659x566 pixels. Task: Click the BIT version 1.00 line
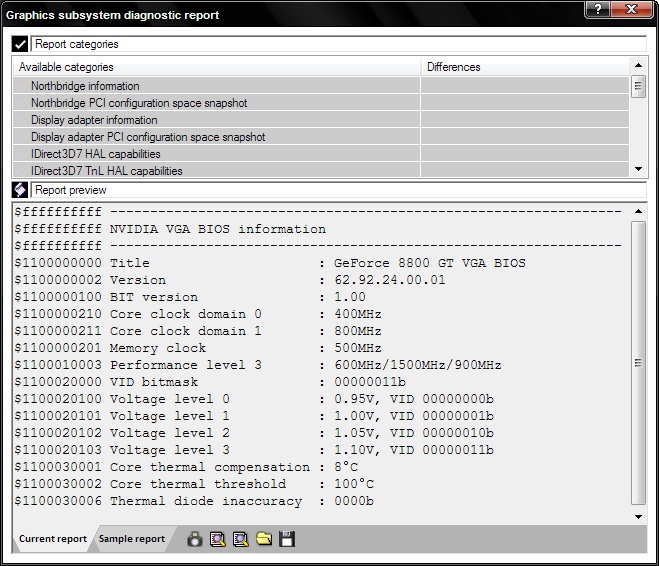[190, 297]
